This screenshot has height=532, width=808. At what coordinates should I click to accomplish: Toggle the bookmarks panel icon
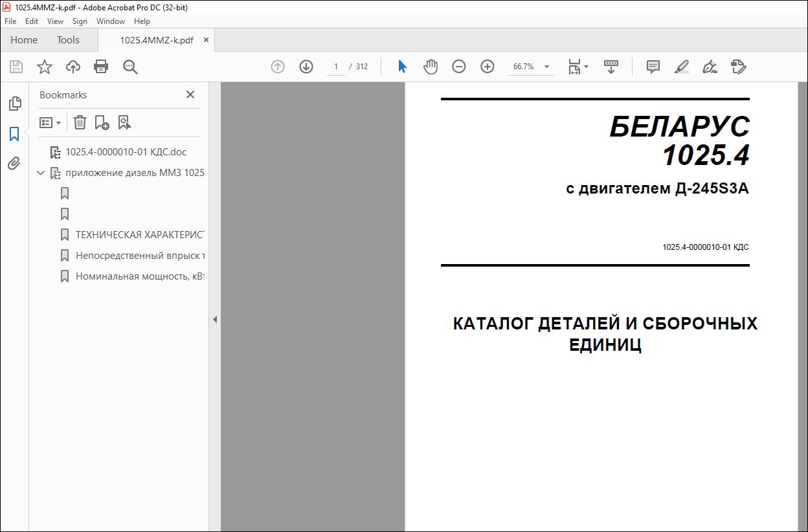pos(14,134)
